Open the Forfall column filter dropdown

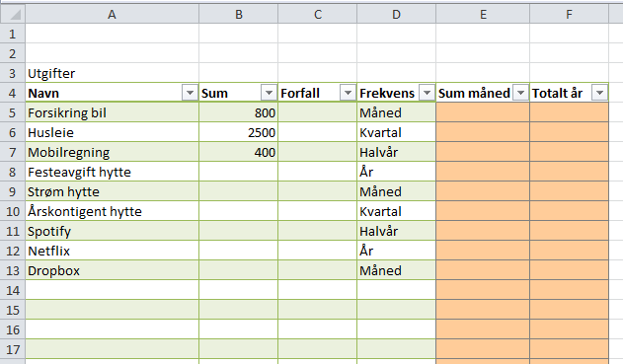point(349,93)
